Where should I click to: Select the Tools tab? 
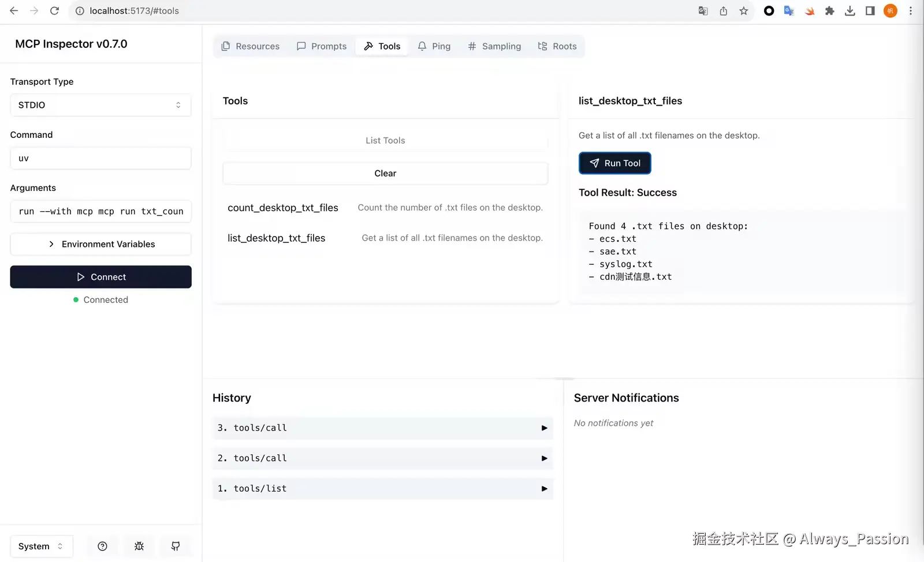(x=382, y=46)
